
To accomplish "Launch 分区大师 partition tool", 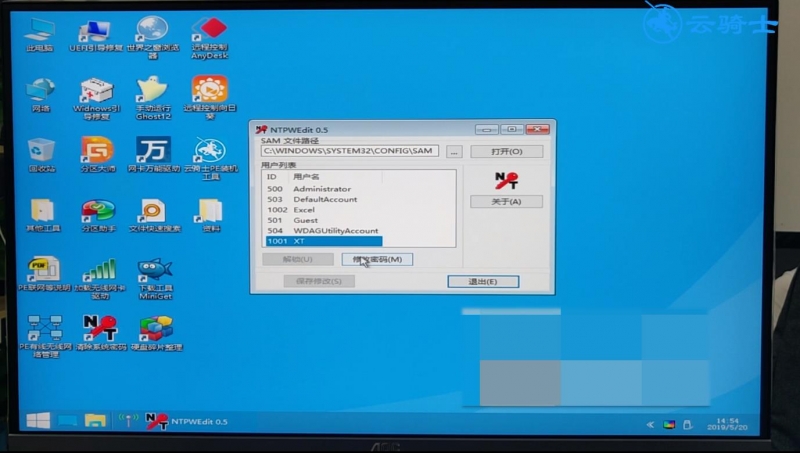I will pyautogui.click(x=97, y=154).
